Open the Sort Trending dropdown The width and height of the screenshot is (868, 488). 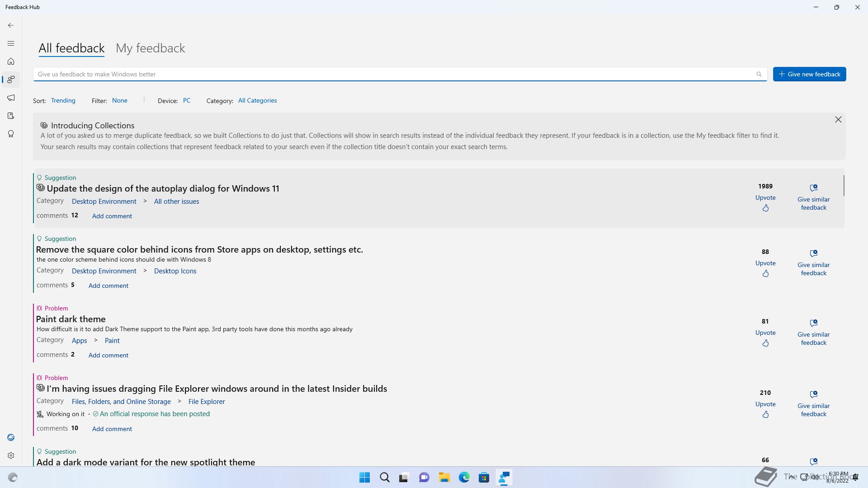click(63, 100)
